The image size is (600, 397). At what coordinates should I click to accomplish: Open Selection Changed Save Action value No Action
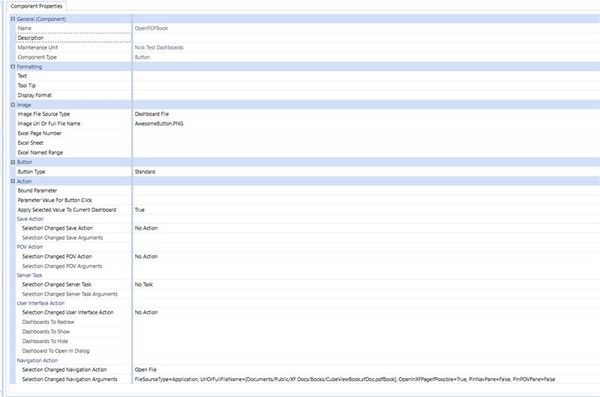click(x=146, y=228)
